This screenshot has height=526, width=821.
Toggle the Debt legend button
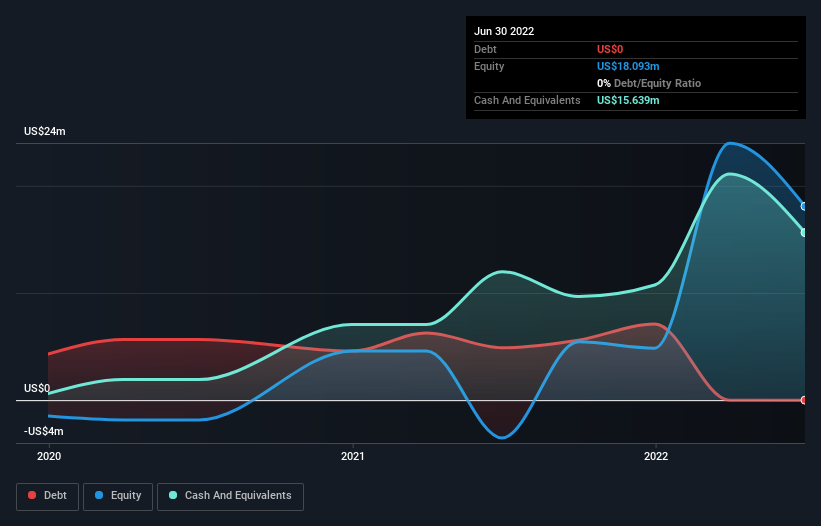(47, 496)
